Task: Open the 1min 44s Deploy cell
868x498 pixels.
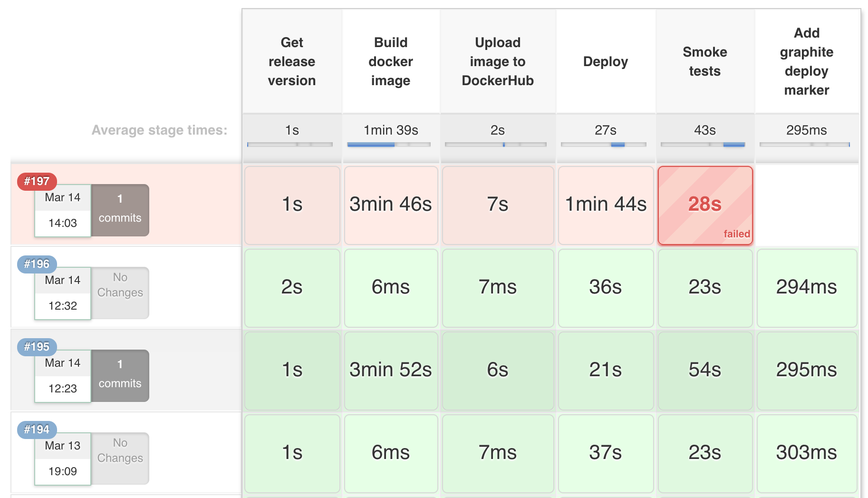Action: click(606, 205)
